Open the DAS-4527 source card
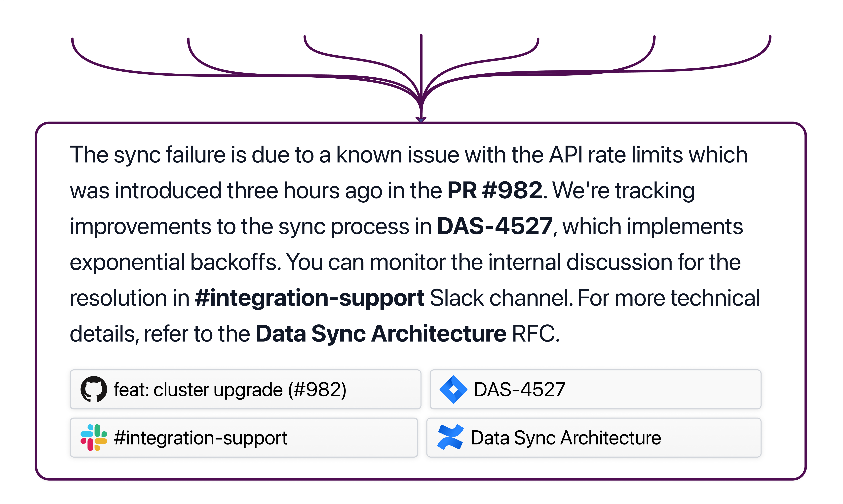This screenshot has height=504, width=843. [x=595, y=390]
